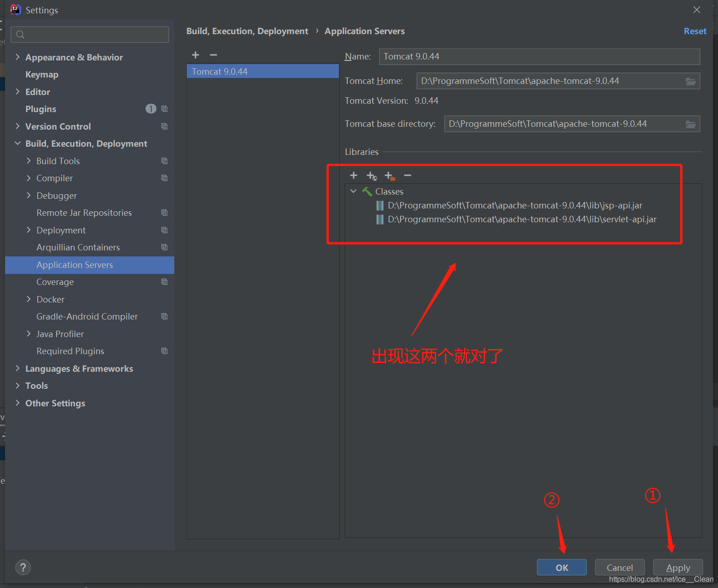Select Gradle-Android Compiler in the tree
The image size is (718, 588).
[87, 316]
